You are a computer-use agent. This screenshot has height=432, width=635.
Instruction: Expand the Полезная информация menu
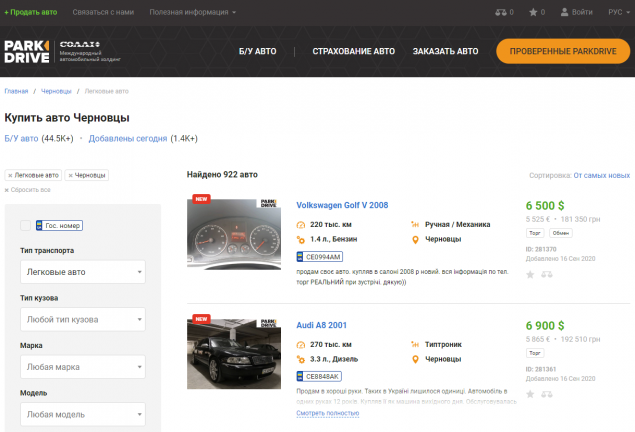click(x=193, y=12)
